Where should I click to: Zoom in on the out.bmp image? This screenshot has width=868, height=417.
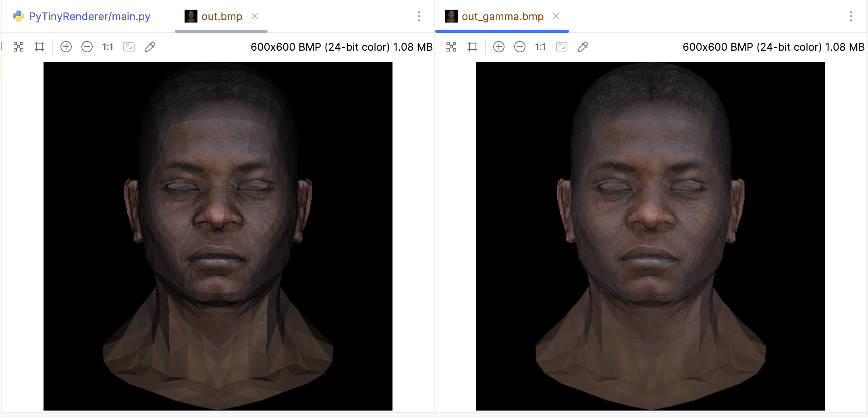click(66, 47)
